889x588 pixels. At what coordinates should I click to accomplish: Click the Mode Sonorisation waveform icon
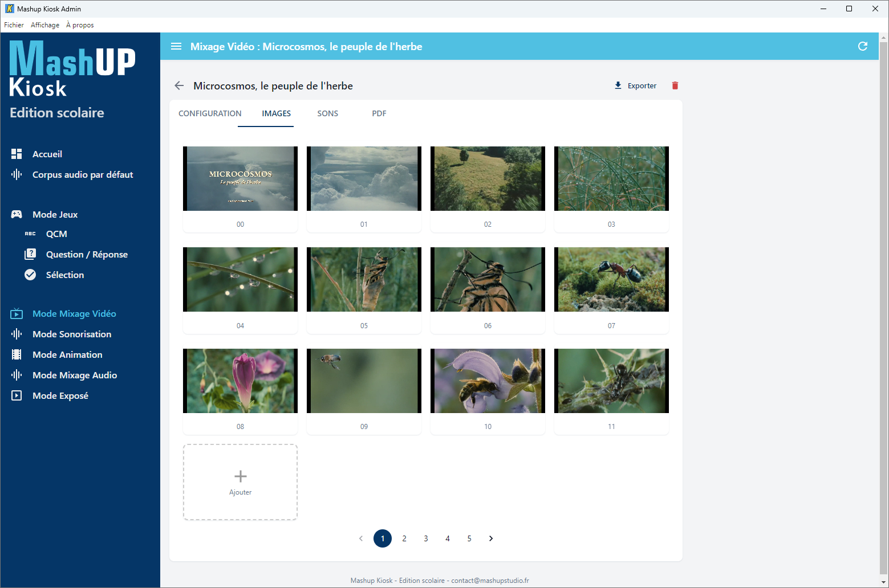17,334
